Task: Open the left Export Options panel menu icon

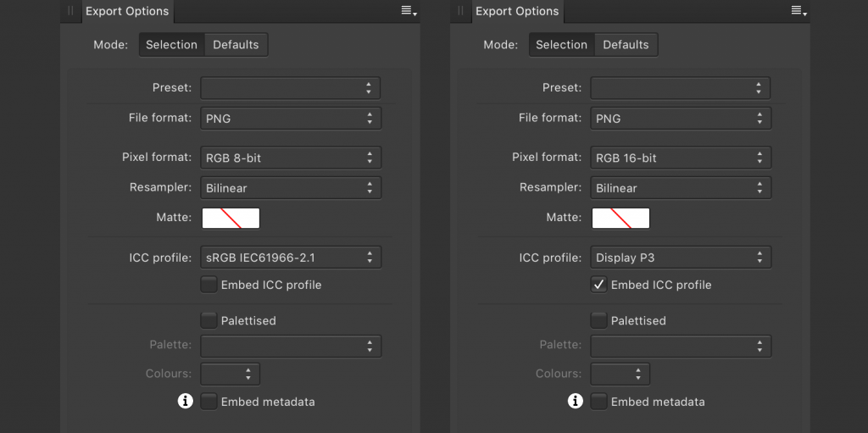Action: [408, 11]
